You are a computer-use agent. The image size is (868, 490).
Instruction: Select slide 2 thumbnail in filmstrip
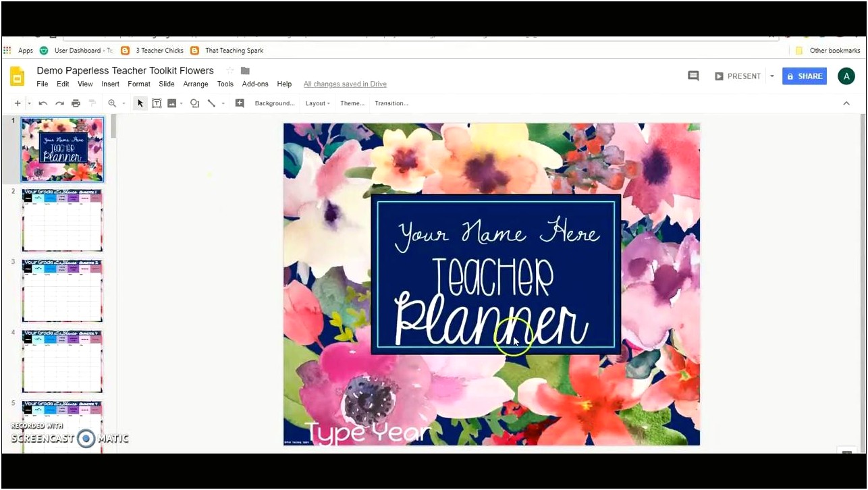62,220
